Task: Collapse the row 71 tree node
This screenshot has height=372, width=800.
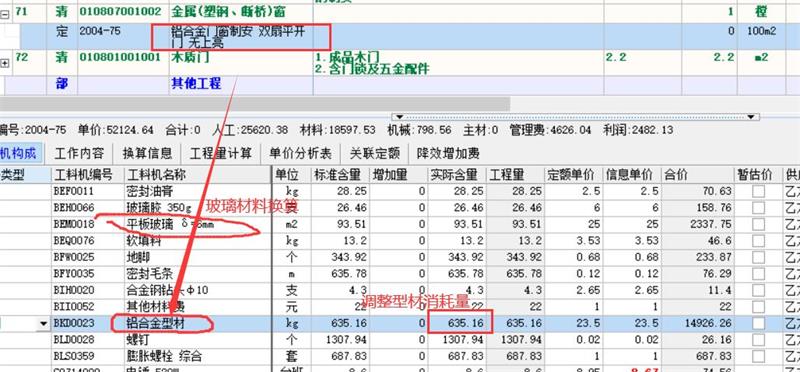Action: [5, 15]
